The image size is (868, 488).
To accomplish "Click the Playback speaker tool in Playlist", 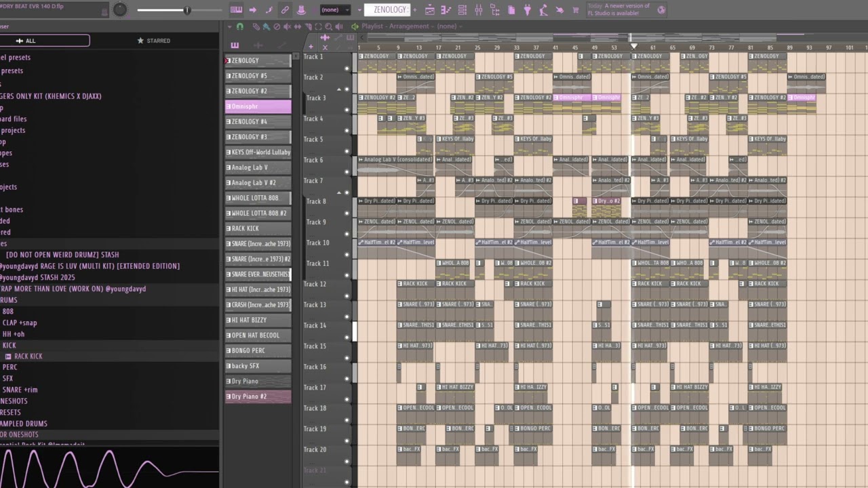I will pos(338,26).
